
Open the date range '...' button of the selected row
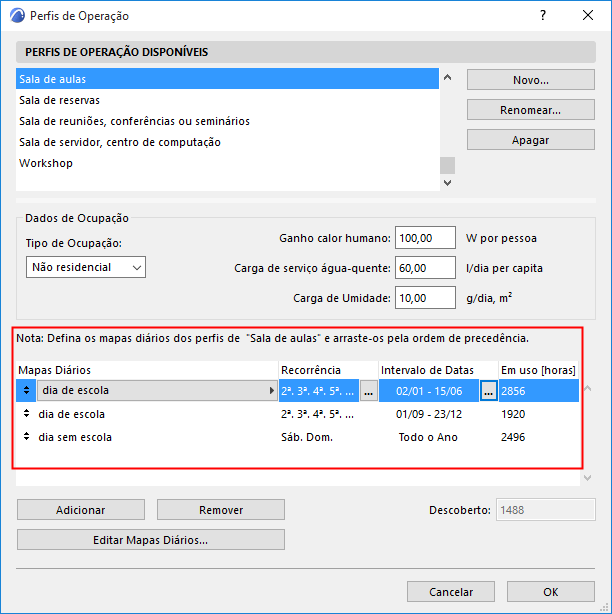pos(488,391)
